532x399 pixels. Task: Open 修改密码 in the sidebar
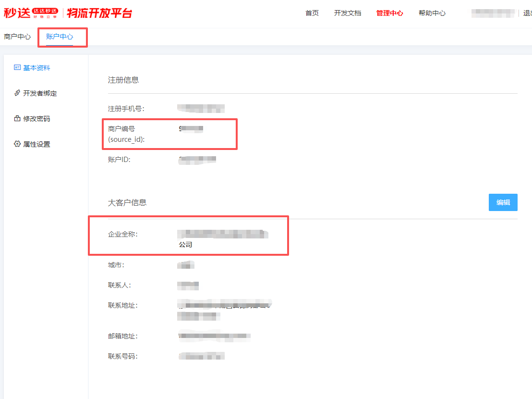click(36, 119)
